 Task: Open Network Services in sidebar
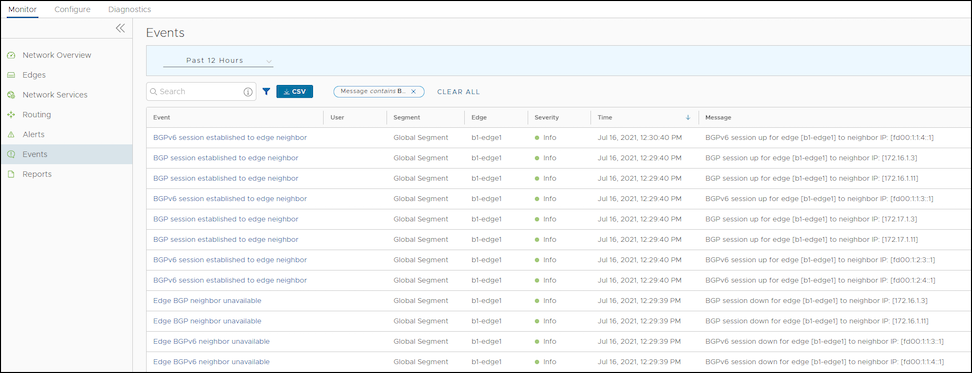55,95
